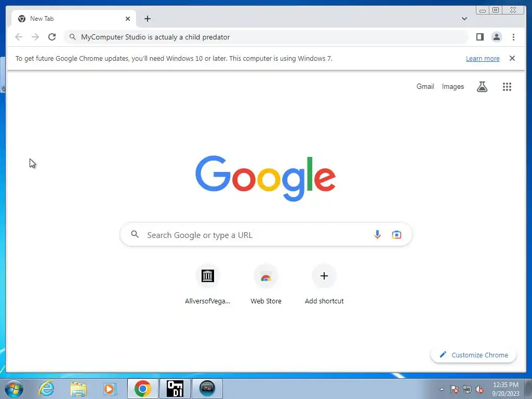This screenshot has width=532, height=399.
Task: Open Windows Explorer from taskbar
Action: click(x=78, y=389)
